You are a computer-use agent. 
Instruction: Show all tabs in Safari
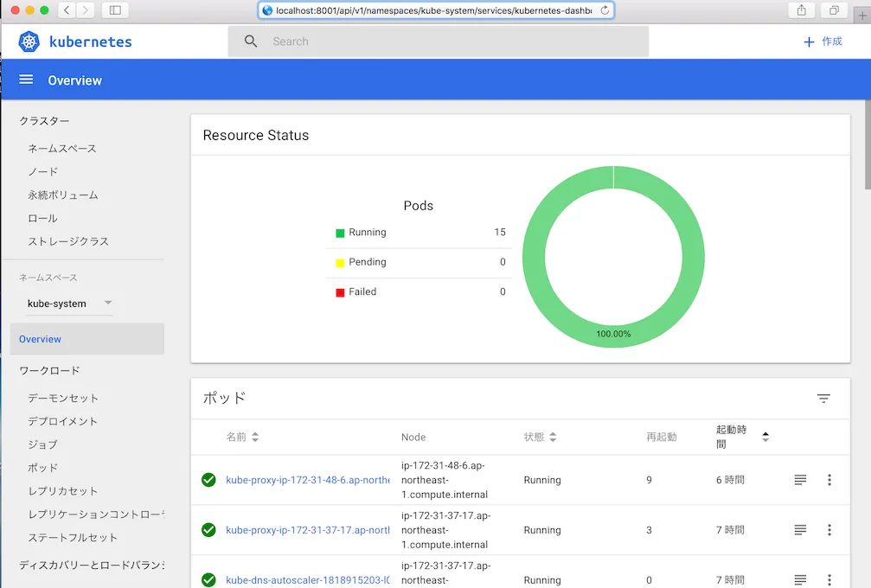click(x=834, y=10)
